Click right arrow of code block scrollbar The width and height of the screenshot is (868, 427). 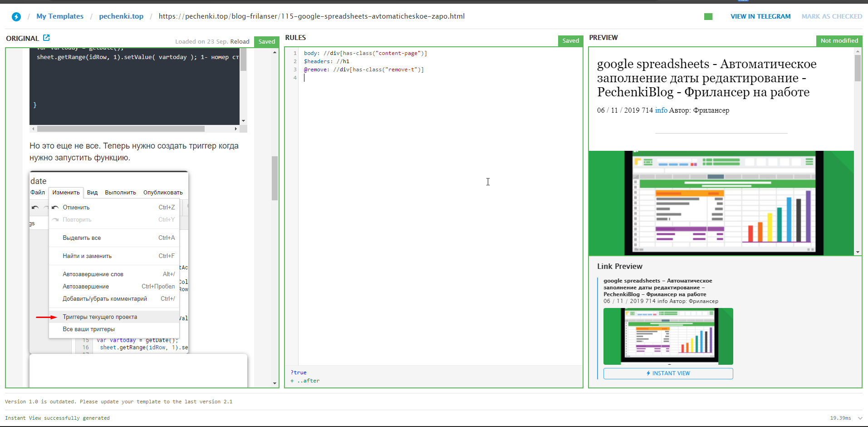pos(235,129)
